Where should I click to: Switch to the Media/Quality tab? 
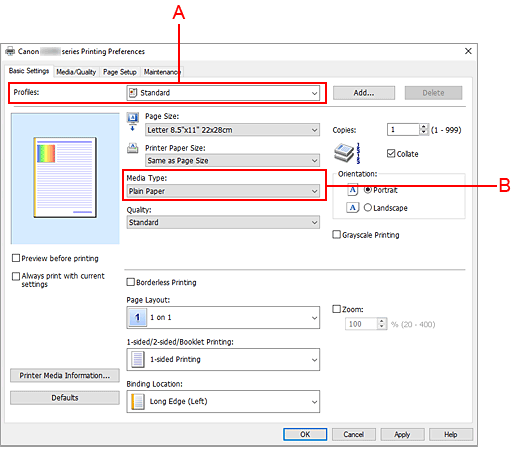76,72
